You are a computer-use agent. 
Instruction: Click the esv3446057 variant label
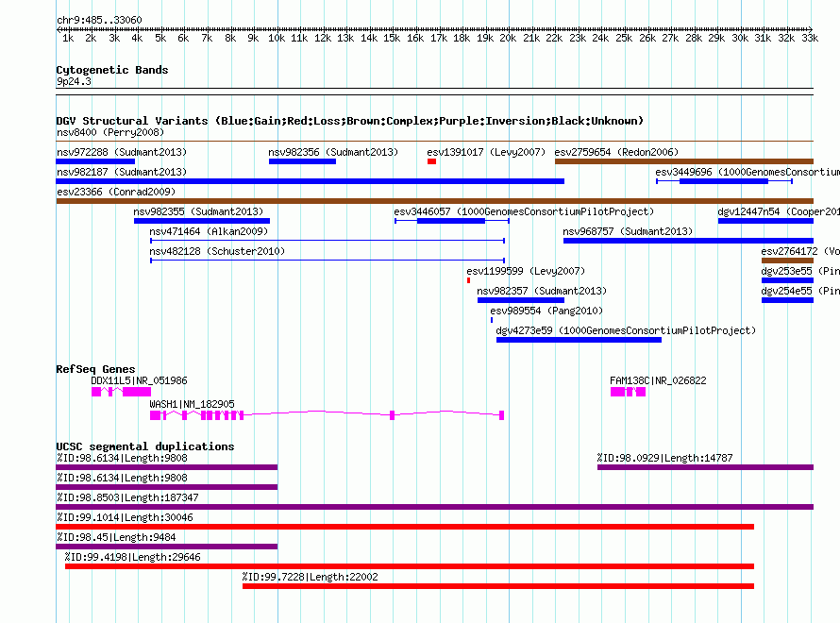pyautogui.click(x=524, y=211)
